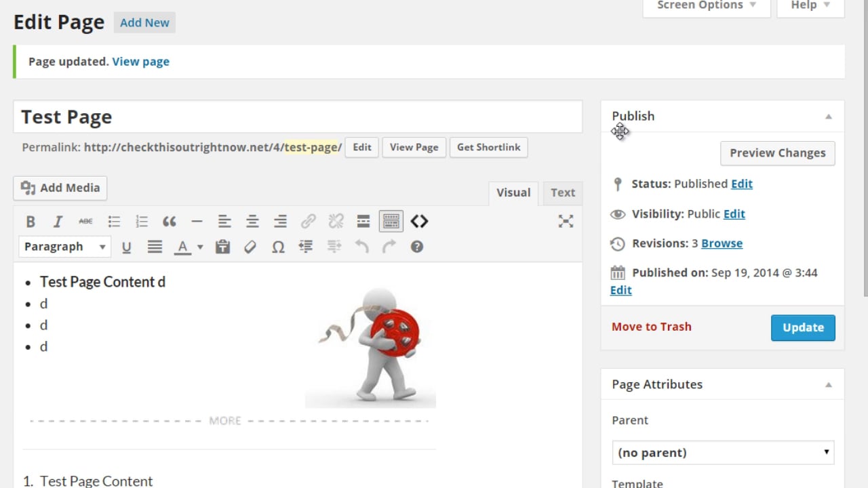
Task: Click the undo arrow icon
Action: click(361, 247)
